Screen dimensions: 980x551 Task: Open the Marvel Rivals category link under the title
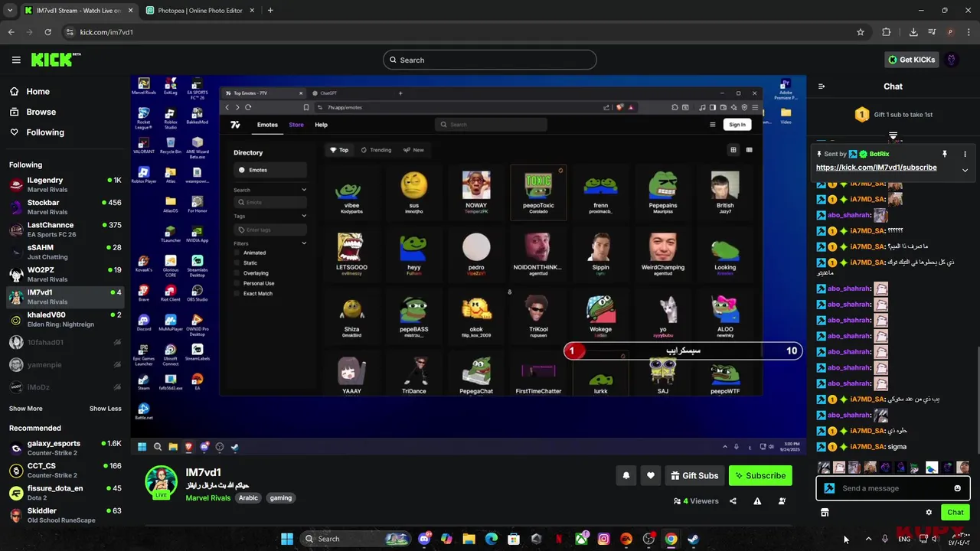[x=207, y=497]
